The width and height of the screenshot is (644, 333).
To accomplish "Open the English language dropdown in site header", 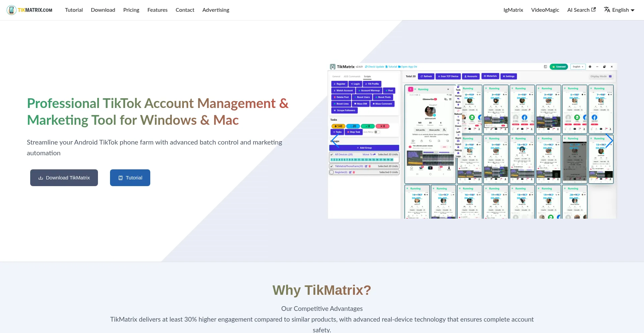I will (x=619, y=10).
